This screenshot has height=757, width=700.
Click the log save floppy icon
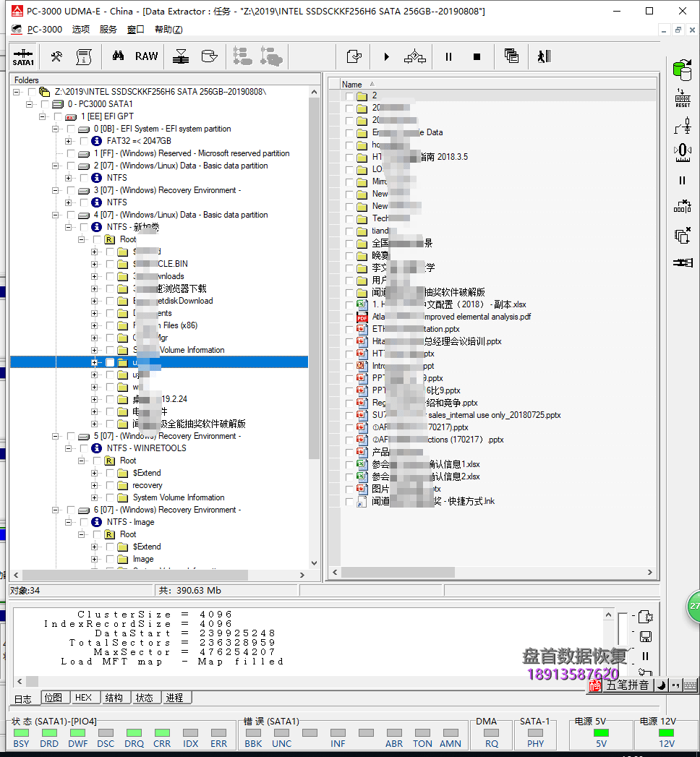point(646,637)
